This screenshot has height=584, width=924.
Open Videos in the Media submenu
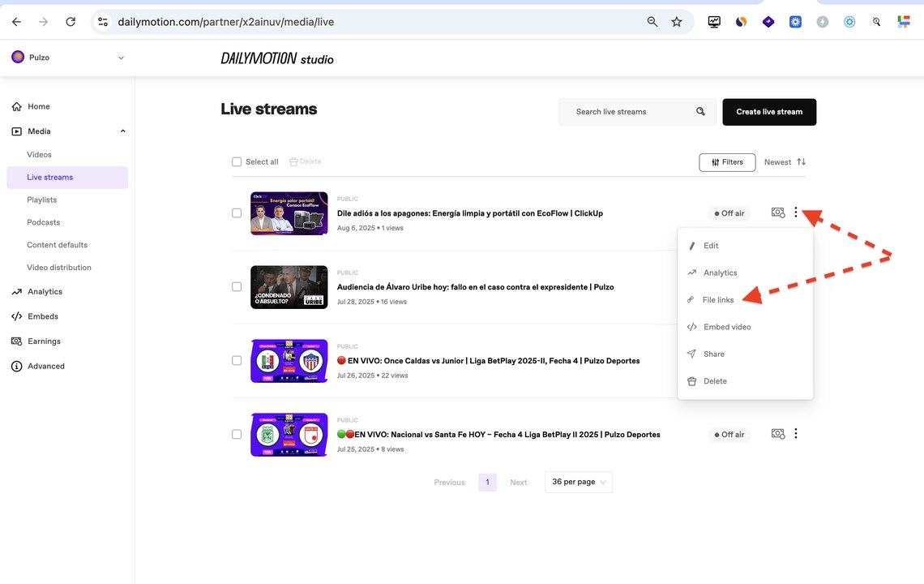[39, 155]
